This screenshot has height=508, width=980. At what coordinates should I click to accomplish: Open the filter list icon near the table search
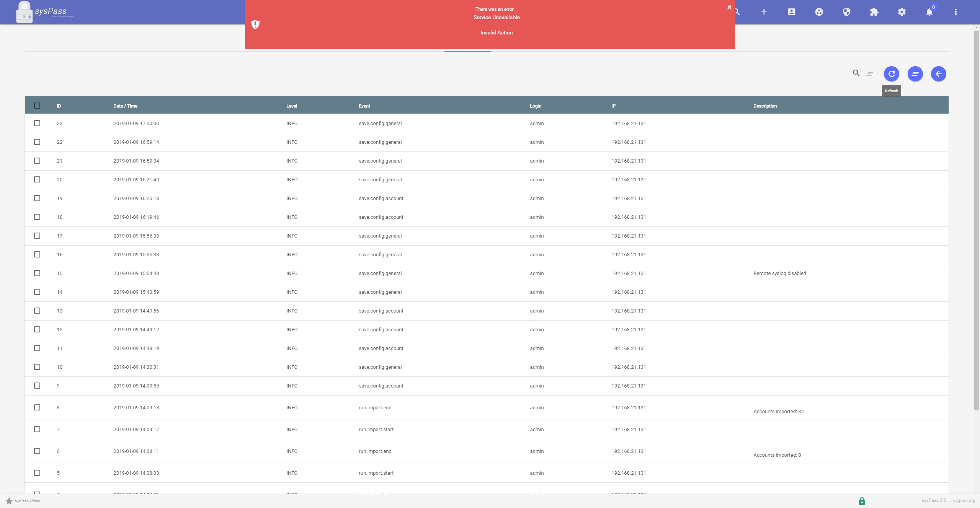(869, 73)
